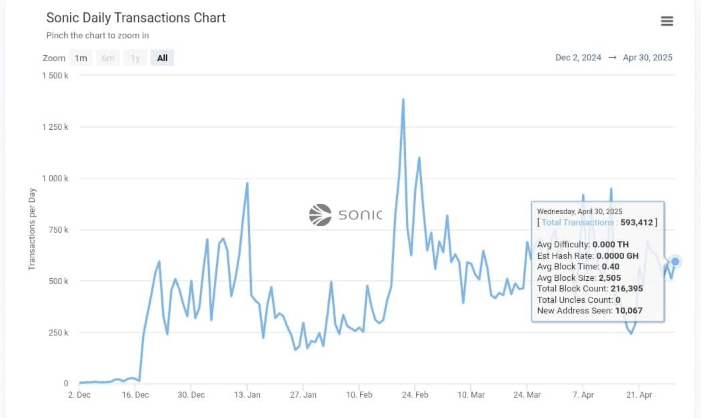Click the Zoom label text
This screenshot has width=701, height=418.
click(54, 58)
